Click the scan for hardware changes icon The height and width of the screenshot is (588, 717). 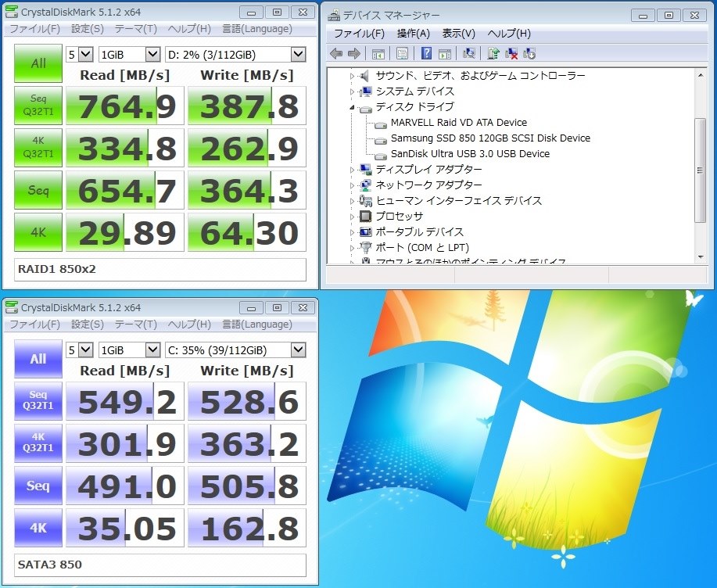pyautogui.click(x=468, y=53)
